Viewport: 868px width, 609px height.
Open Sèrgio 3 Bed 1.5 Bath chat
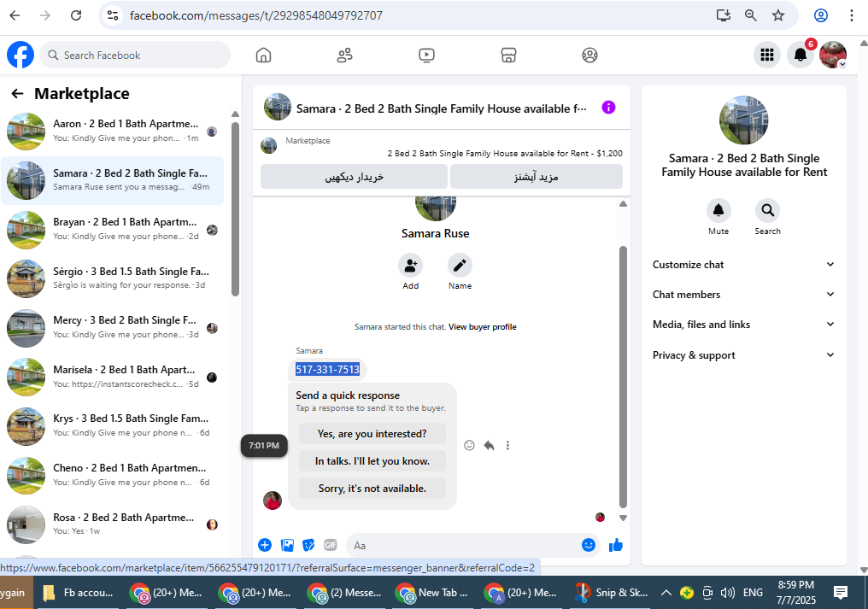(x=113, y=279)
